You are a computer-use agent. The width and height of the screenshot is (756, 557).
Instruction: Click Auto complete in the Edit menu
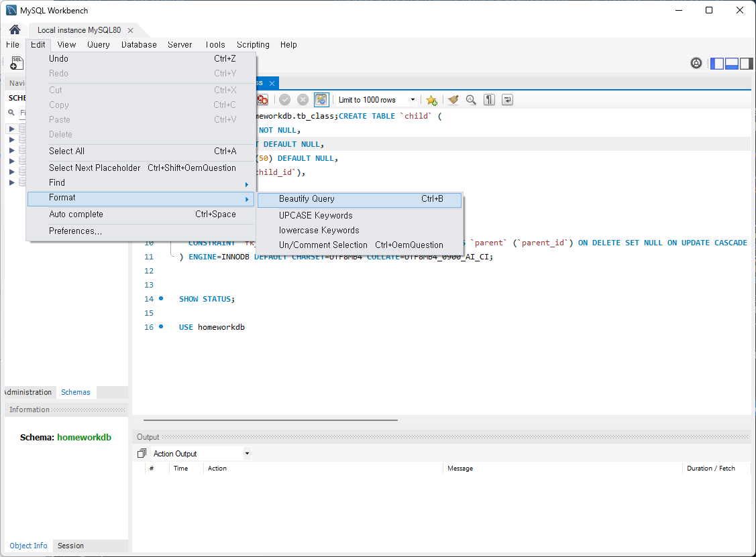[x=141, y=214]
